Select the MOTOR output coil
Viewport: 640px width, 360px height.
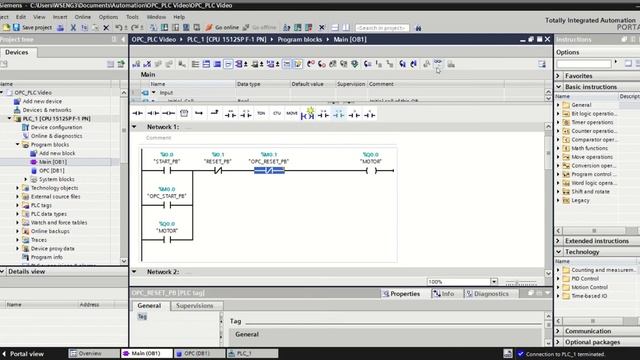pyautogui.click(x=371, y=171)
